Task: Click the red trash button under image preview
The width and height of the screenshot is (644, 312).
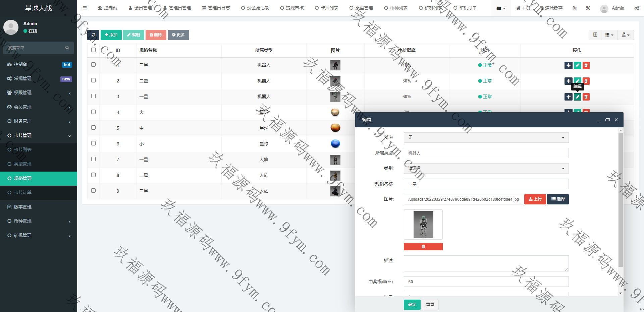Action: 423,247
